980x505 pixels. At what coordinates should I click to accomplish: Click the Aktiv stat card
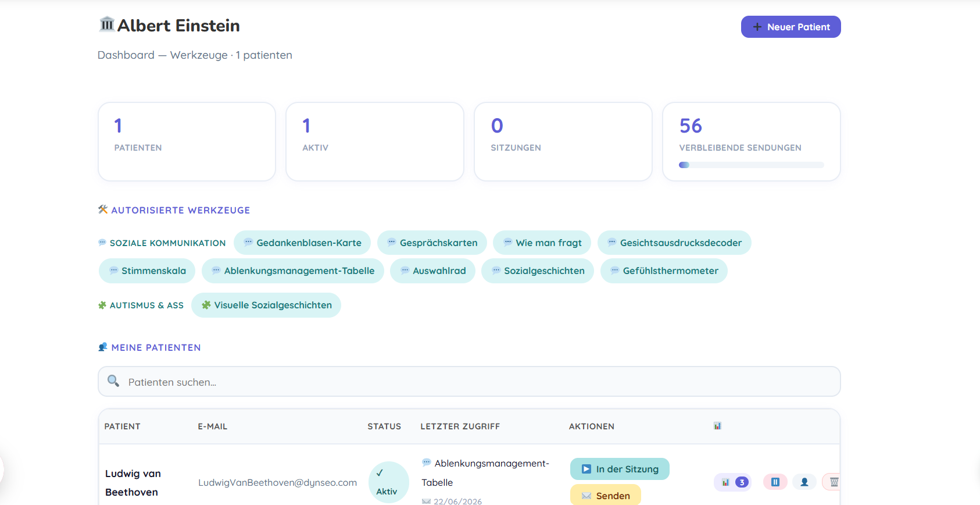click(x=375, y=141)
